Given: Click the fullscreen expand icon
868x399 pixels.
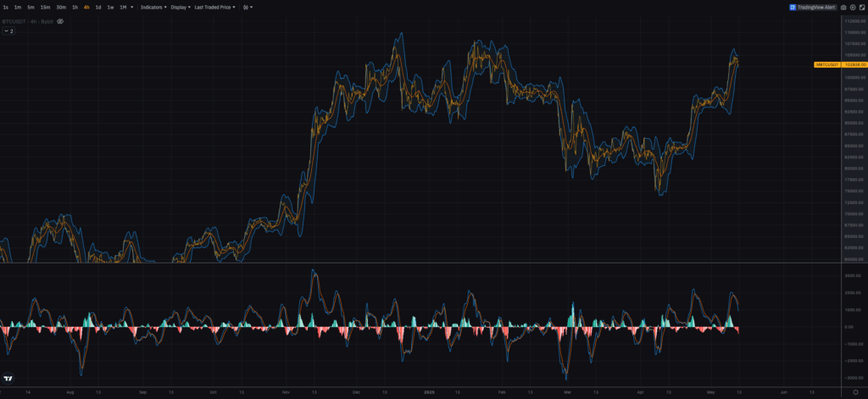Looking at the screenshot, I should (x=860, y=7).
